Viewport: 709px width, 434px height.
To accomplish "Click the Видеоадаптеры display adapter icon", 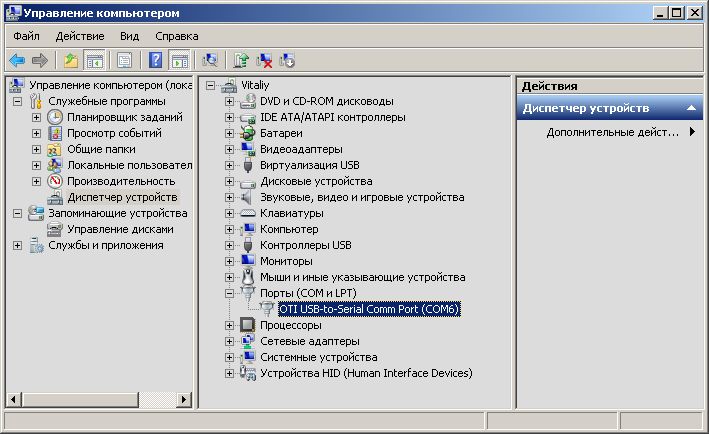I will [248, 149].
